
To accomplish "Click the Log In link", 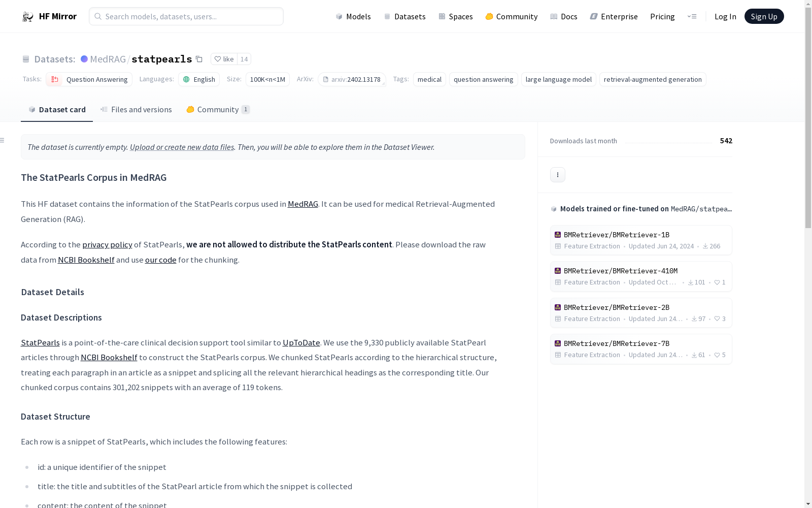I will [x=725, y=16].
